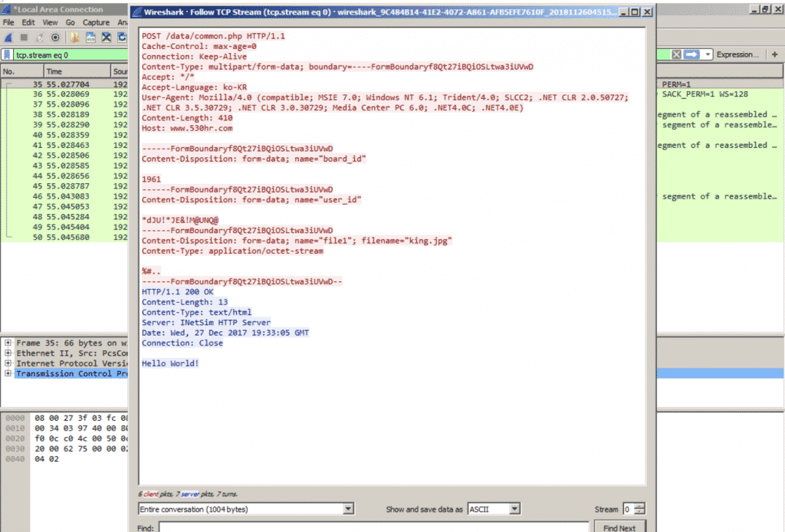
Task: Click the open capture file icon
Action: 89,37
